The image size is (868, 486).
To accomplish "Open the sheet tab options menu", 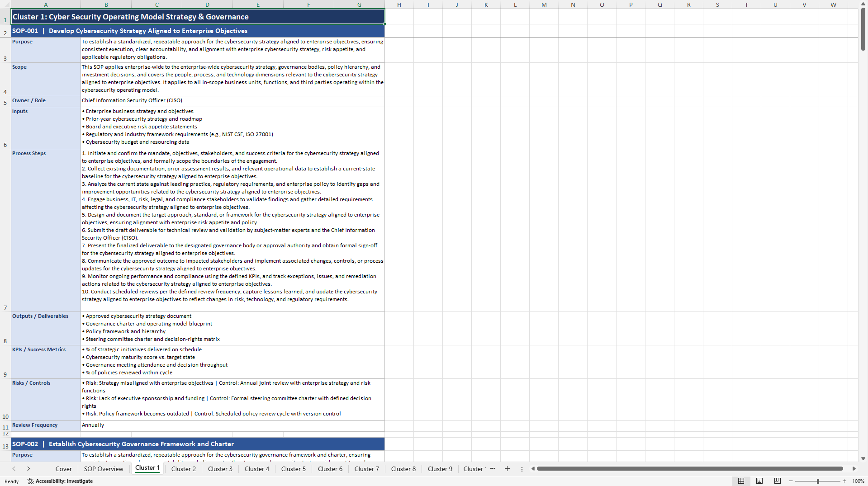I will point(522,469).
